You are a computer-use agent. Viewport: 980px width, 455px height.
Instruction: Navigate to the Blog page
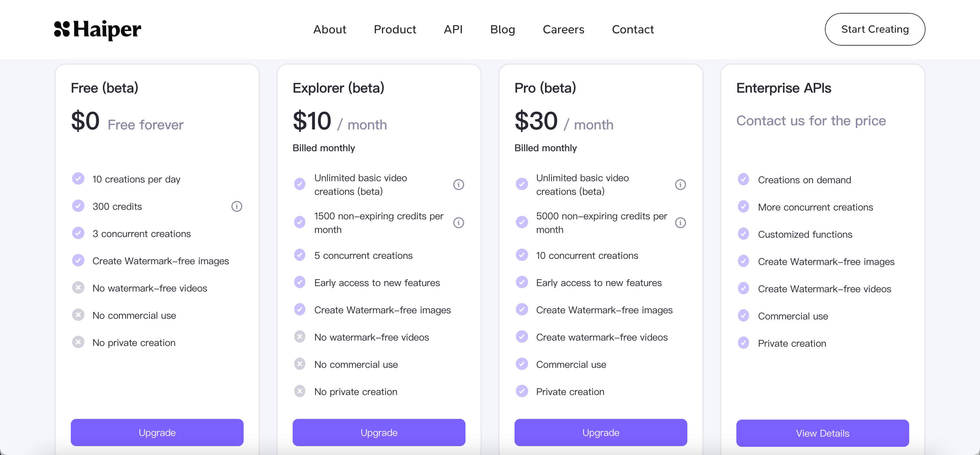(x=503, y=29)
